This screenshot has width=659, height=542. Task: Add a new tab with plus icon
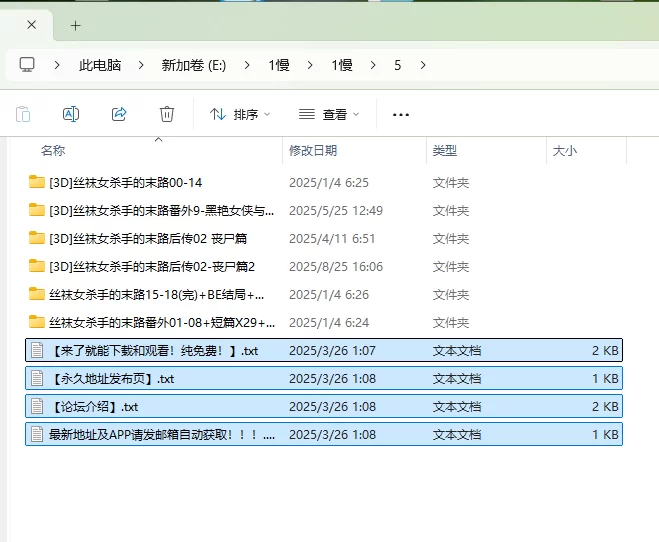(x=76, y=26)
